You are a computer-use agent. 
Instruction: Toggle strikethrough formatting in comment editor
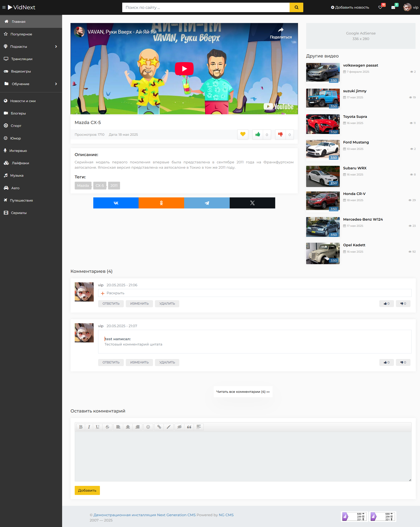[107, 427]
